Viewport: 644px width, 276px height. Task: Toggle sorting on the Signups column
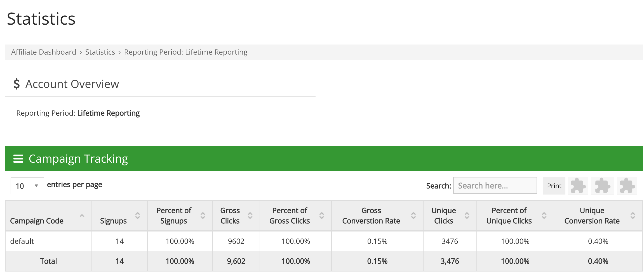(x=137, y=216)
